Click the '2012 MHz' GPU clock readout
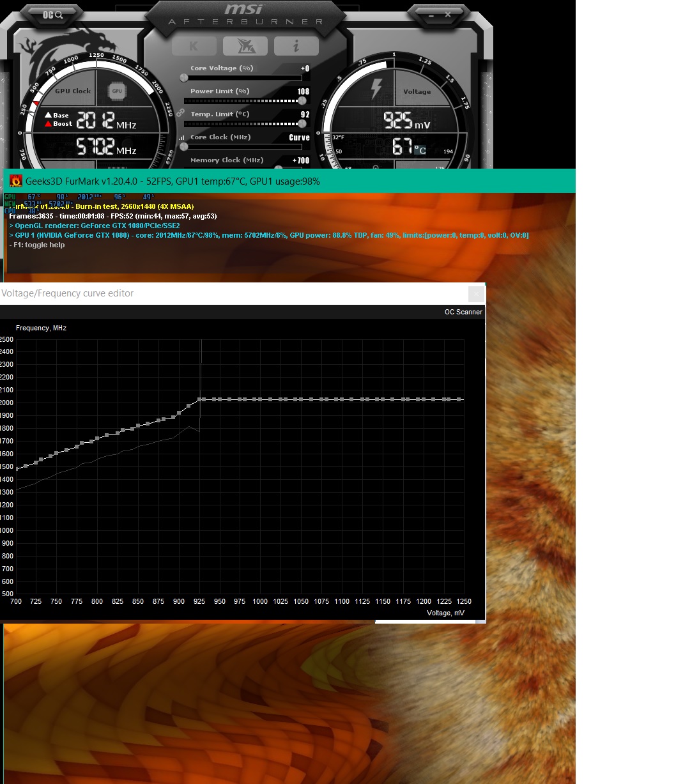The width and height of the screenshot is (676, 784). pyautogui.click(x=106, y=121)
